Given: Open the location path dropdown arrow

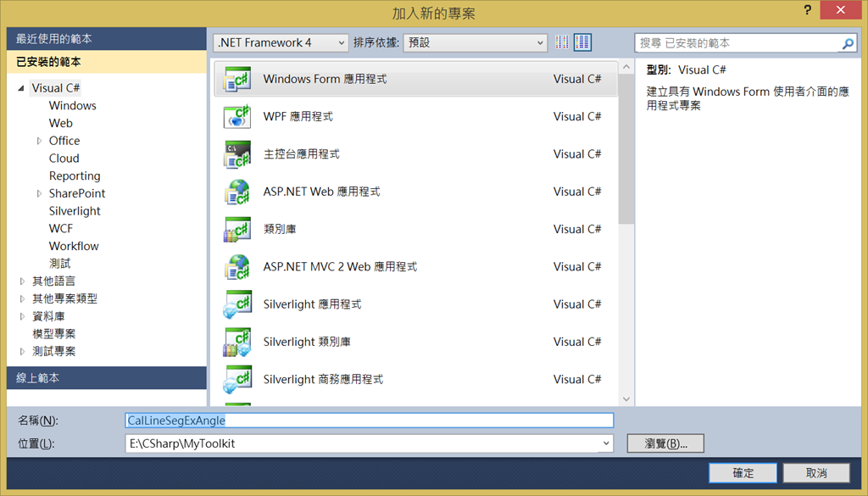Looking at the screenshot, I should (606, 443).
